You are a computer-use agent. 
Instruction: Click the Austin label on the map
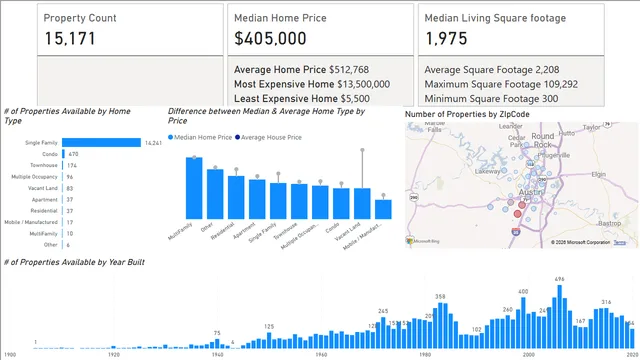pyautogui.click(x=531, y=192)
